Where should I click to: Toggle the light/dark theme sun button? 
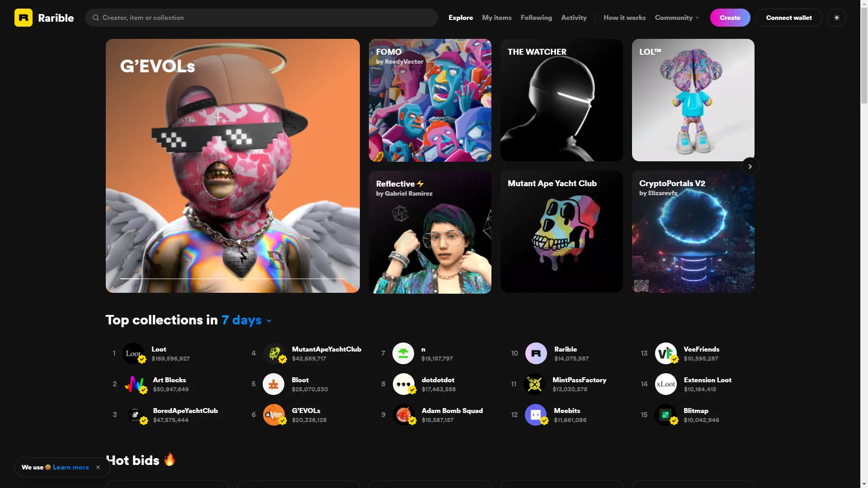pos(836,18)
